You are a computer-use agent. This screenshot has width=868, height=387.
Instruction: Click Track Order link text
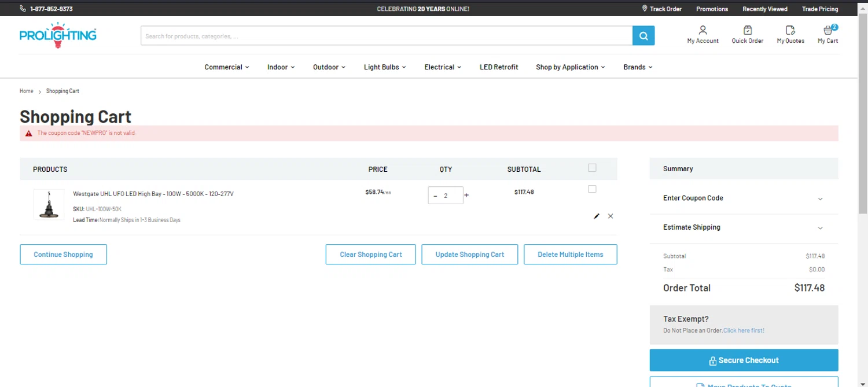(x=665, y=9)
